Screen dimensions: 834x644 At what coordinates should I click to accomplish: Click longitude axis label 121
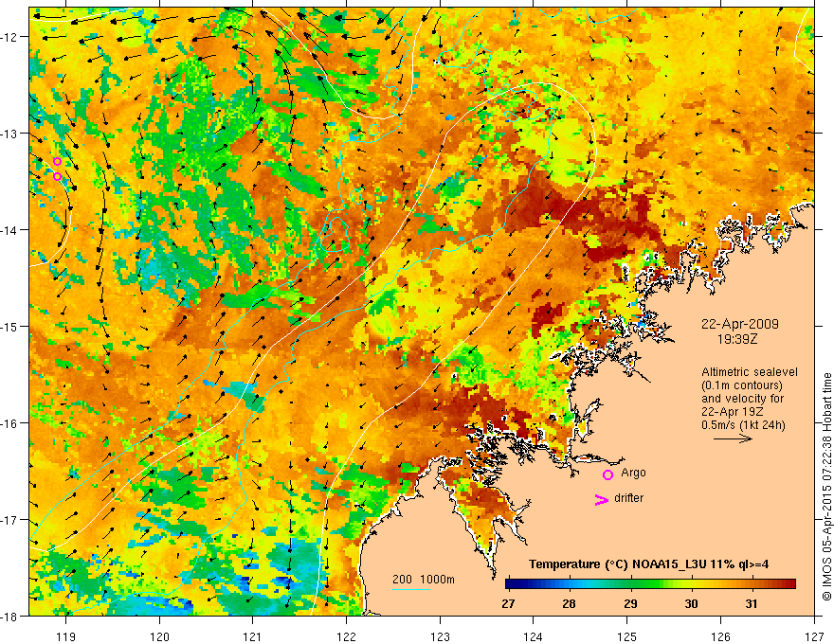(x=253, y=636)
